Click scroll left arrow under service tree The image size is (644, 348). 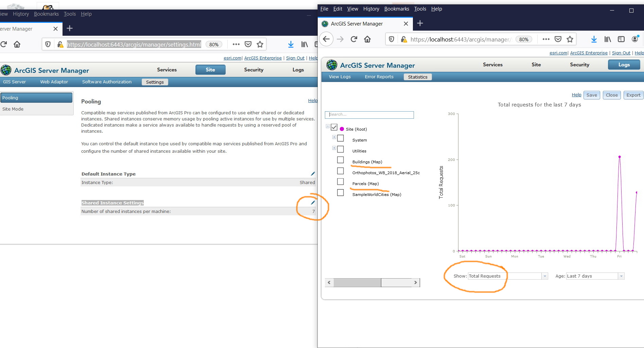[329, 283]
